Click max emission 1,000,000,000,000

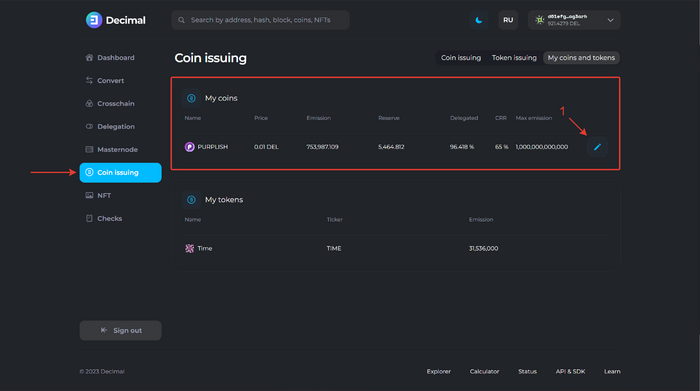tap(542, 147)
